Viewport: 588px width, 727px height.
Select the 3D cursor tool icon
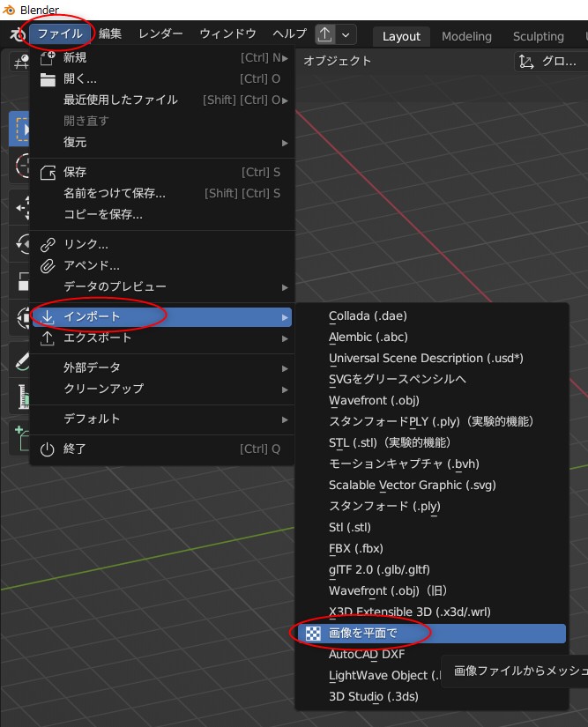(21, 166)
